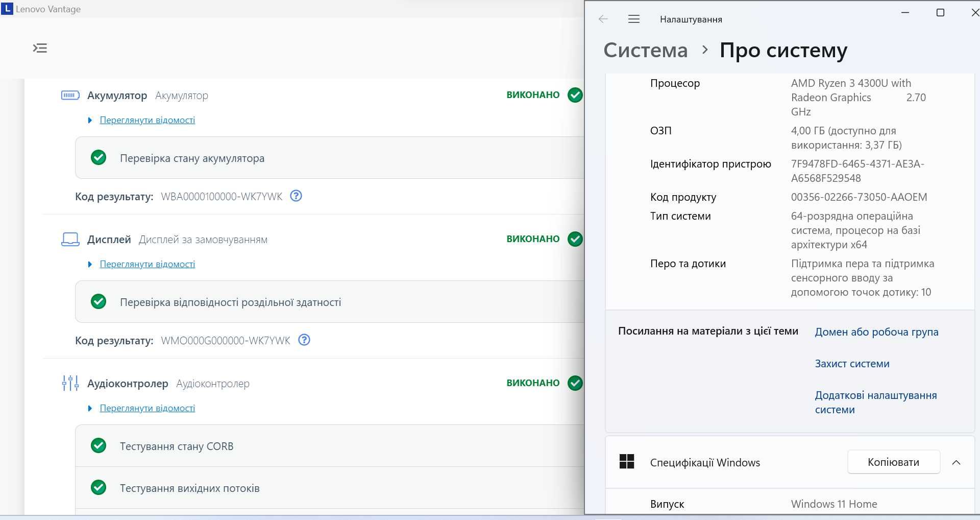Click Копіювати button for Windows specifications
980x520 pixels.
point(893,462)
